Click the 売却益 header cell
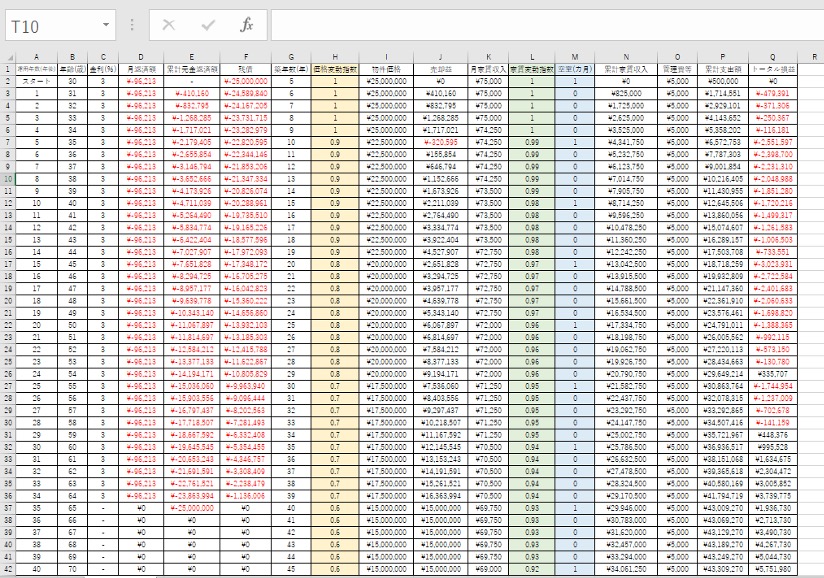This screenshot has height=578, width=824. pyautogui.click(x=440, y=69)
